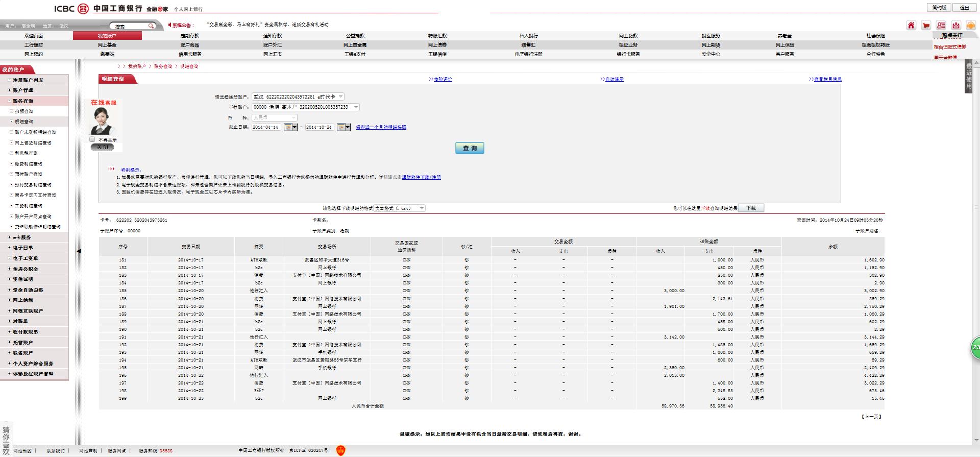Click the inbox download icon
Viewport: 980px width, 457px height.
(956, 26)
